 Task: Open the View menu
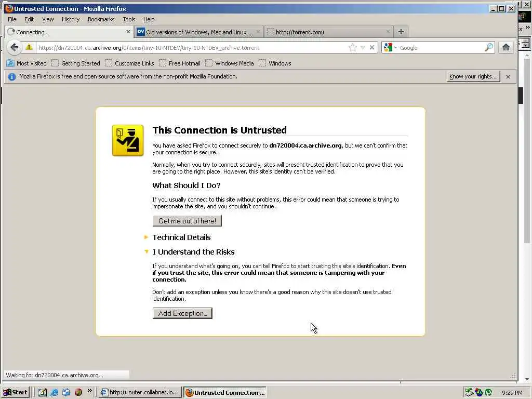[x=48, y=19]
